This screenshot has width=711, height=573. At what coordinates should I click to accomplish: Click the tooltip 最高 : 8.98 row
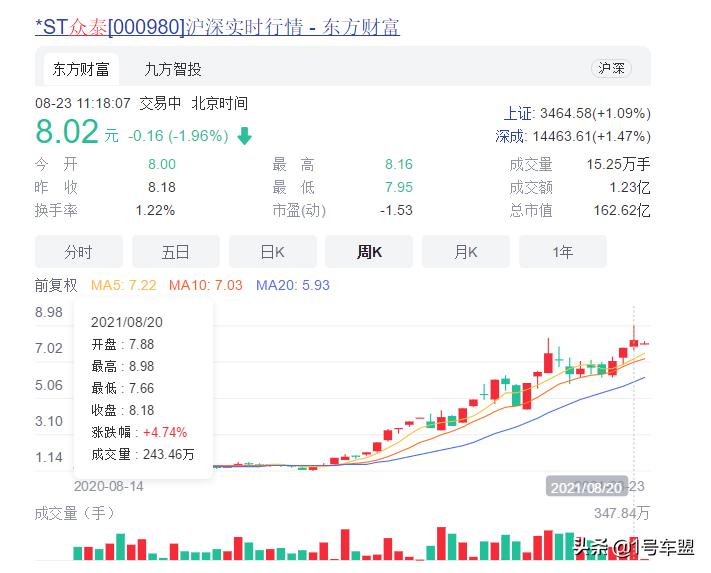tap(123, 366)
